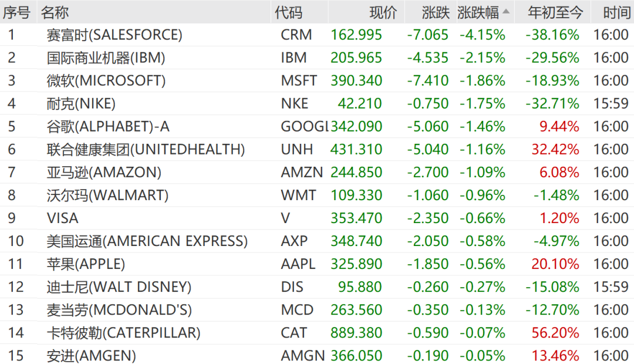This screenshot has height=364, width=634.
Task: Select the 安进(AMGEN) row
Action: tap(317, 356)
